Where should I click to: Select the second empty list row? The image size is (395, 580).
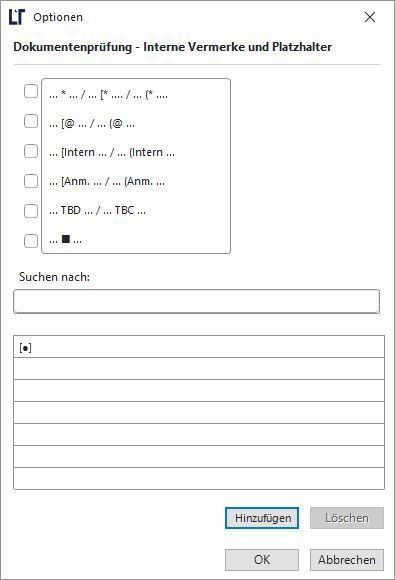199,391
